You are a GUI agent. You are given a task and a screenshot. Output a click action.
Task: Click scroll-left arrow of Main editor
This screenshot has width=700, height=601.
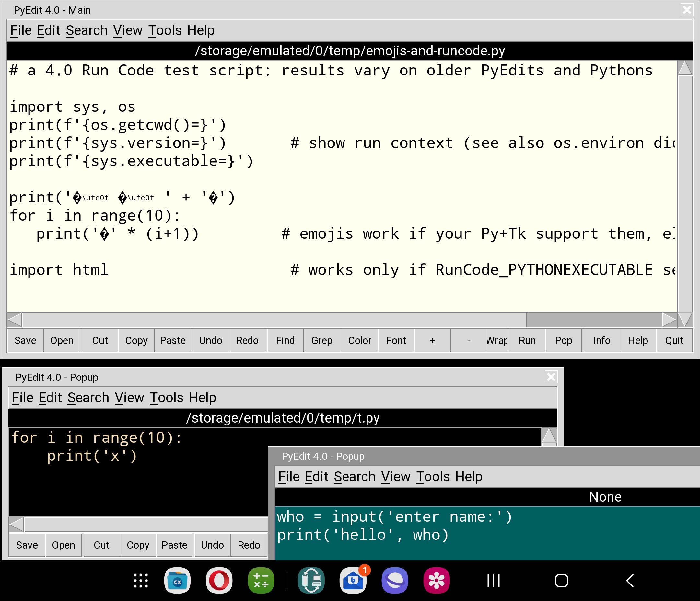point(15,320)
